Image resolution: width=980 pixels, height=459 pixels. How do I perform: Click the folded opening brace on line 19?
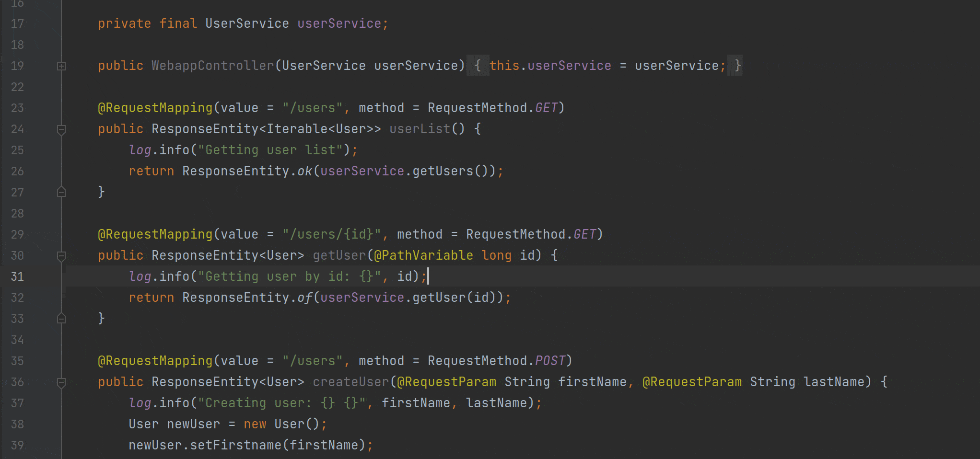coord(477,66)
